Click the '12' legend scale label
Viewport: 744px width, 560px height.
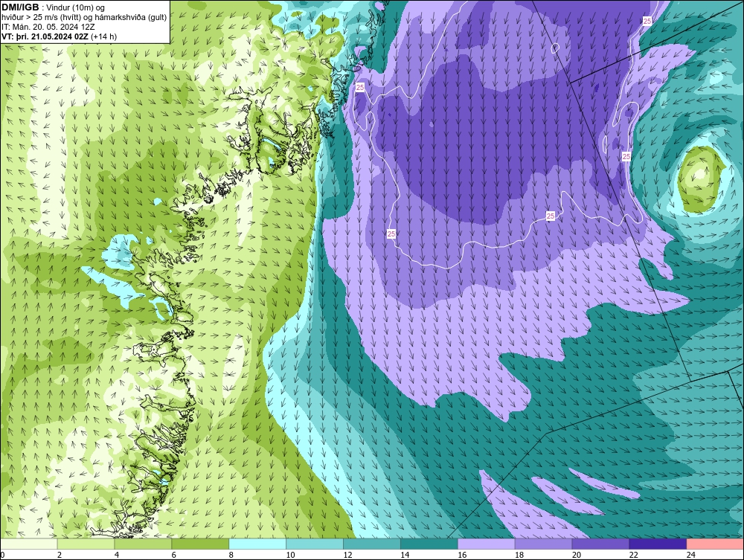click(347, 555)
